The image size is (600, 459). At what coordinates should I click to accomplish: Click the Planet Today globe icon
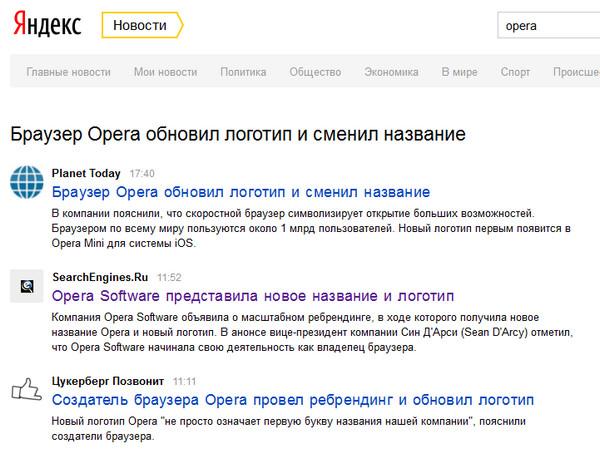(24, 182)
